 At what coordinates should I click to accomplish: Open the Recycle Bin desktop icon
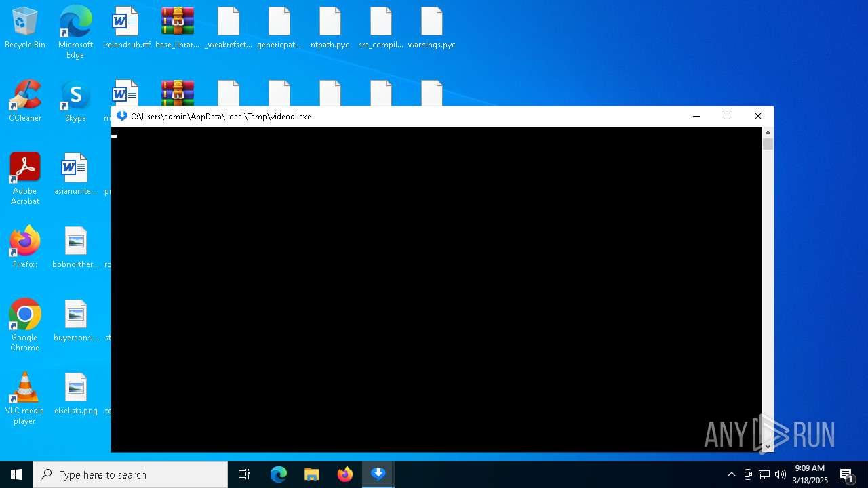(x=25, y=28)
